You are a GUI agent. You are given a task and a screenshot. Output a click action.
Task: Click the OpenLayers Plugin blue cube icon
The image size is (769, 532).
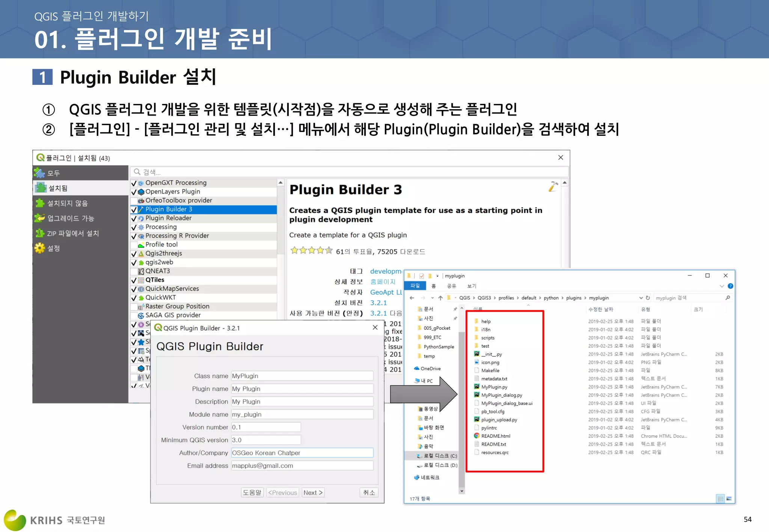coord(141,192)
